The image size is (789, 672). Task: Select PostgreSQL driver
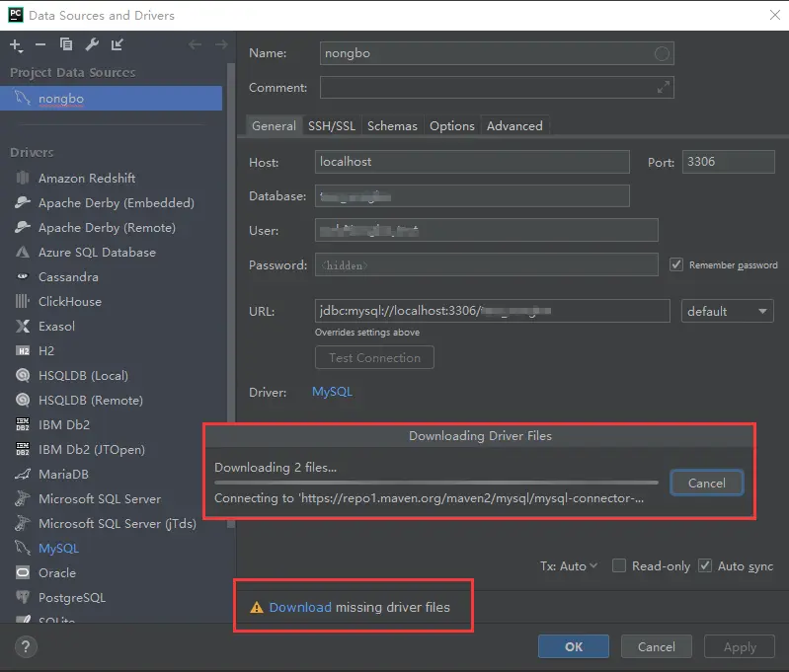tap(112, 597)
